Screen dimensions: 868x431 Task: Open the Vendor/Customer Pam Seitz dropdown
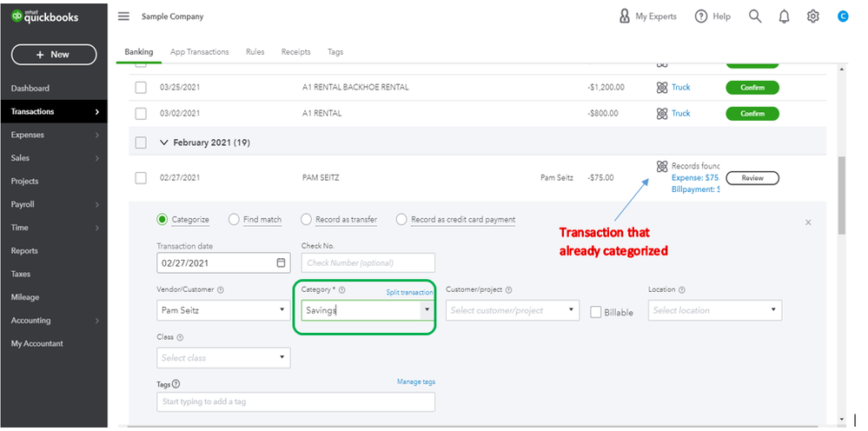click(x=223, y=310)
